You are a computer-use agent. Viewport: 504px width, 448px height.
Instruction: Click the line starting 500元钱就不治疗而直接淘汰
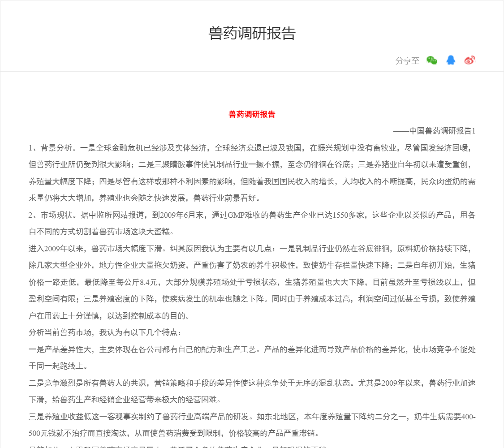[174, 433]
